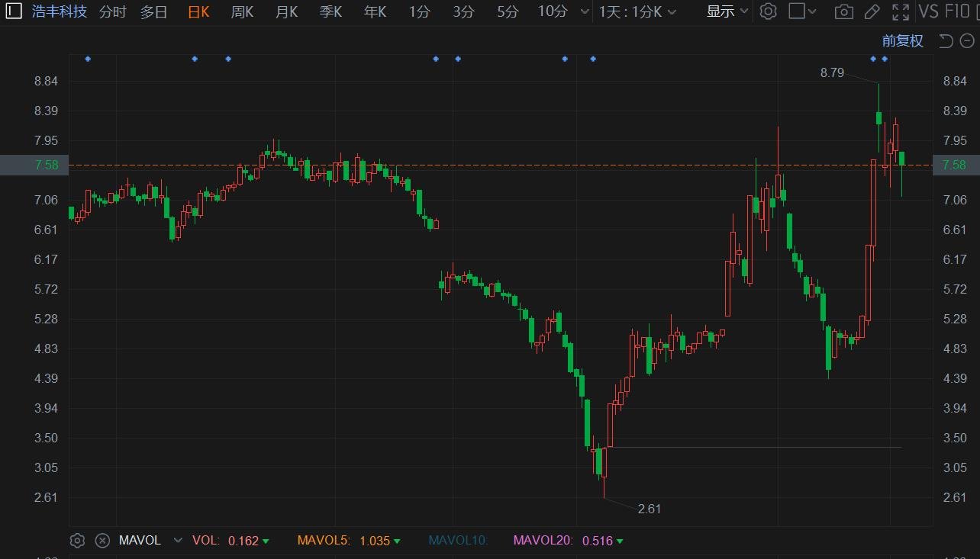The height and width of the screenshot is (559, 980).
Task: Toggle the sidebar panel icon at top left
Action: pos(14,11)
